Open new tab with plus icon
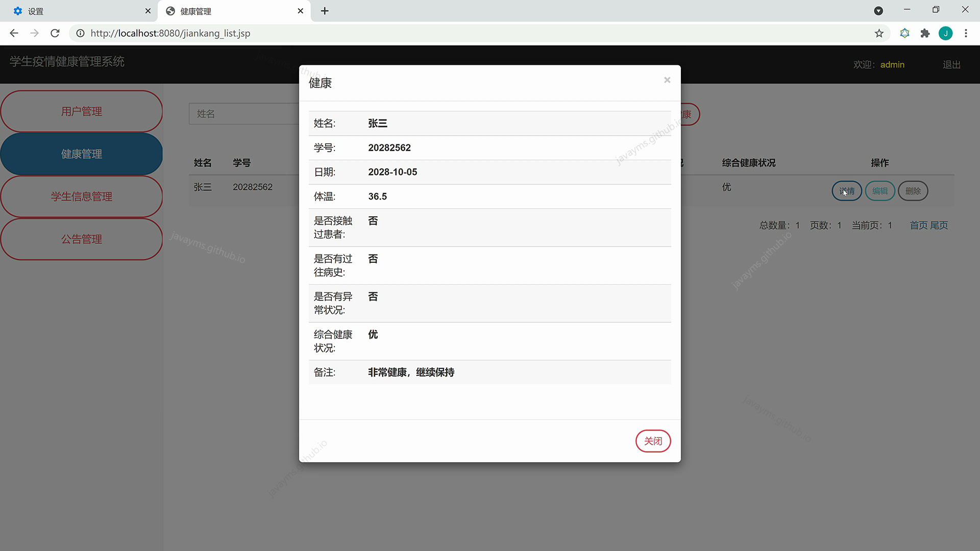Image resolution: width=980 pixels, height=551 pixels. pos(325,11)
